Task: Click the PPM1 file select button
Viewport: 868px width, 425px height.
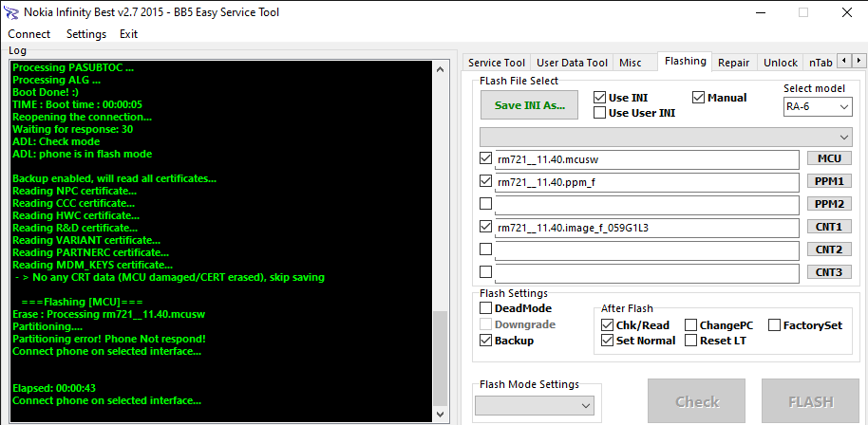Action: click(829, 181)
